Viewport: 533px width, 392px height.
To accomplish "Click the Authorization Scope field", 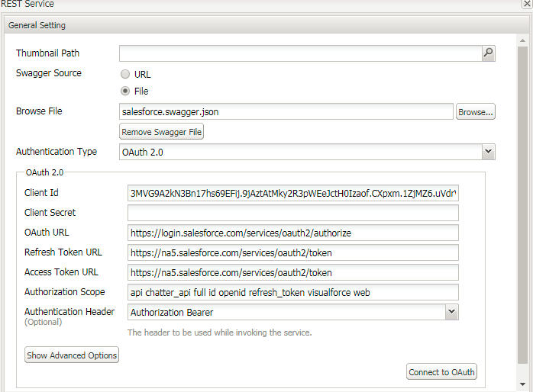I will click(x=293, y=292).
